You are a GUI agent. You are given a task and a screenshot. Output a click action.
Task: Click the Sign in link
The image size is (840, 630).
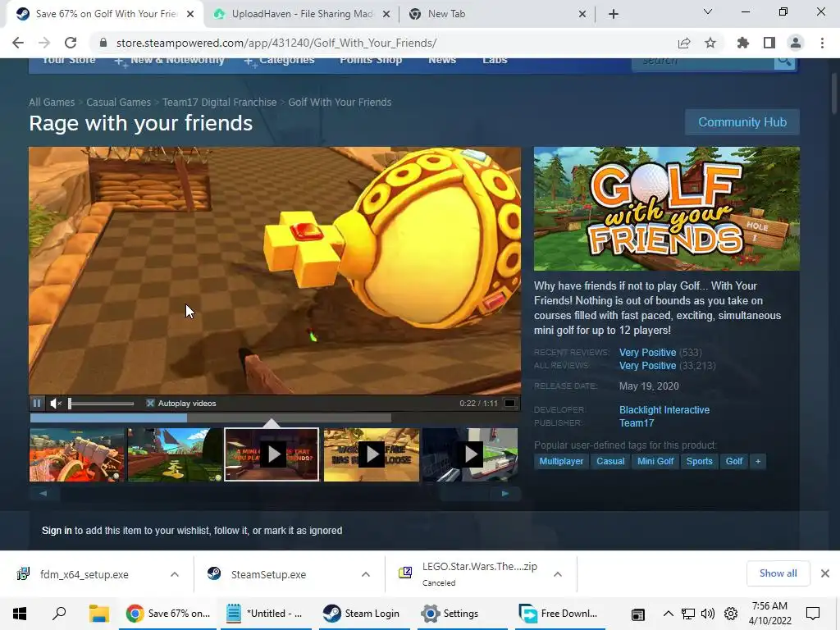click(x=57, y=531)
